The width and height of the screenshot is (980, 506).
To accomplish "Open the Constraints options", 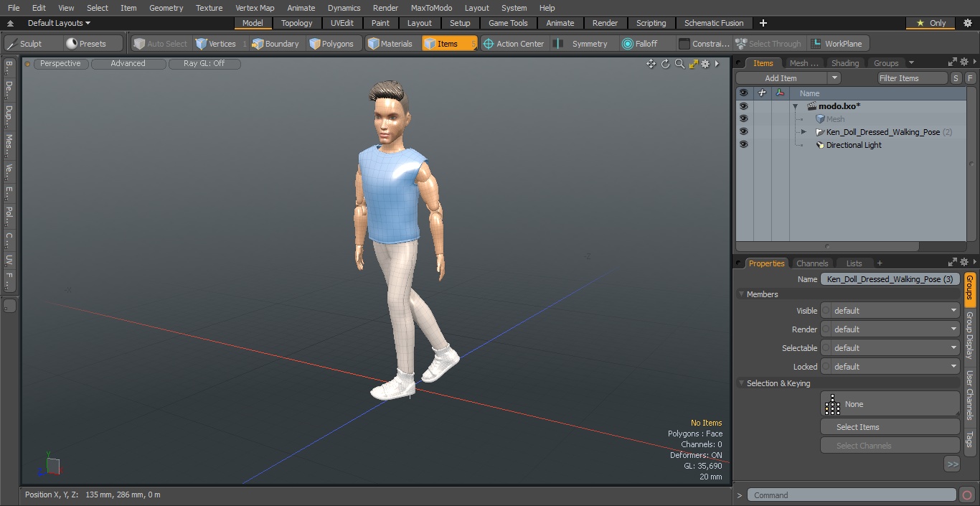I will click(x=705, y=44).
